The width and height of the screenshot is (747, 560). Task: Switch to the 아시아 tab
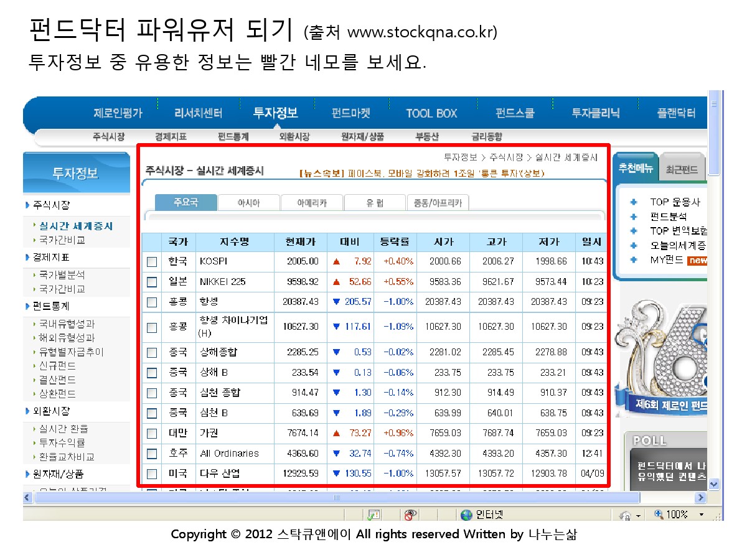[248, 203]
